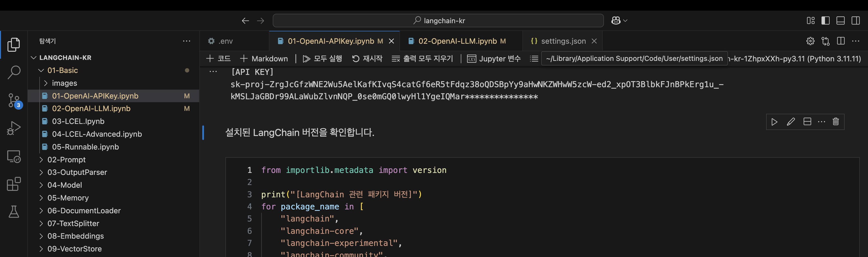Clear all outputs with 출력 모두 지우기
Screen dimensions: 868x257
423,59
